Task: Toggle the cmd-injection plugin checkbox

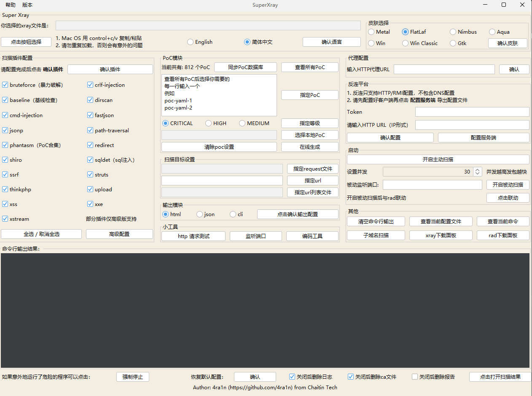Action: pyautogui.click(x=5, y=115)
